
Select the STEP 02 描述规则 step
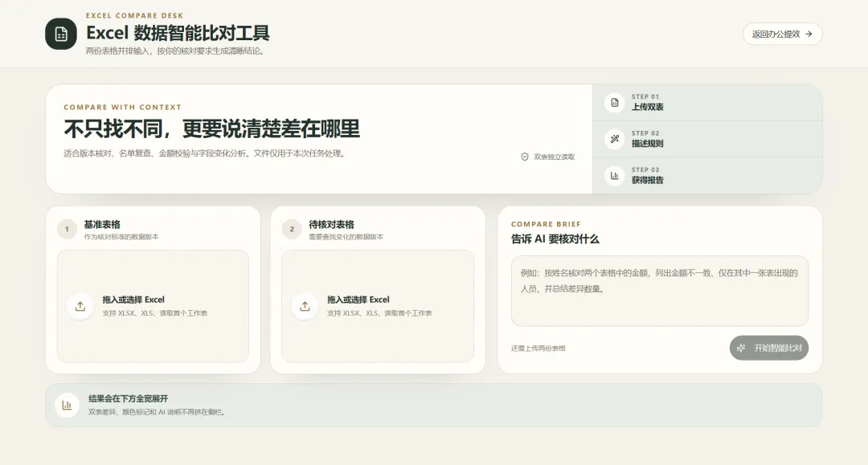pos(707,139)
